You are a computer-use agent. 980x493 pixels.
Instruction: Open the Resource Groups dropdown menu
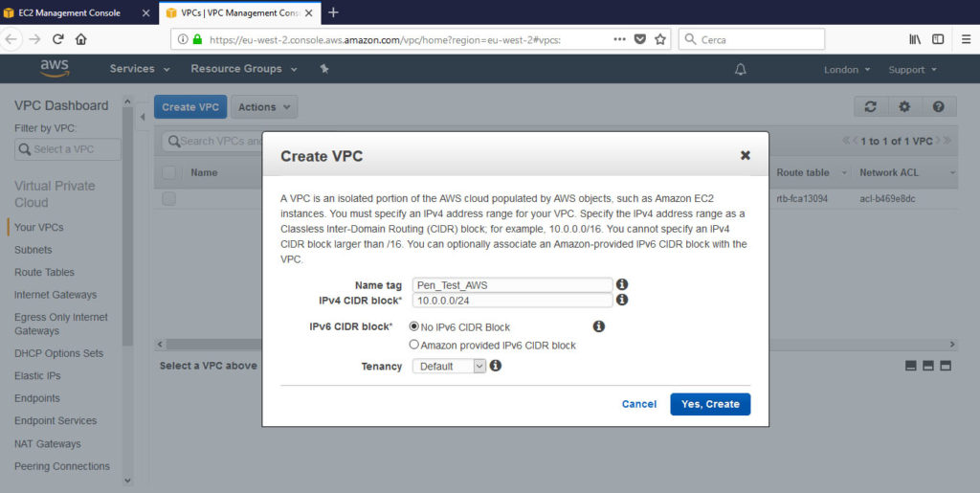[244, 69]
